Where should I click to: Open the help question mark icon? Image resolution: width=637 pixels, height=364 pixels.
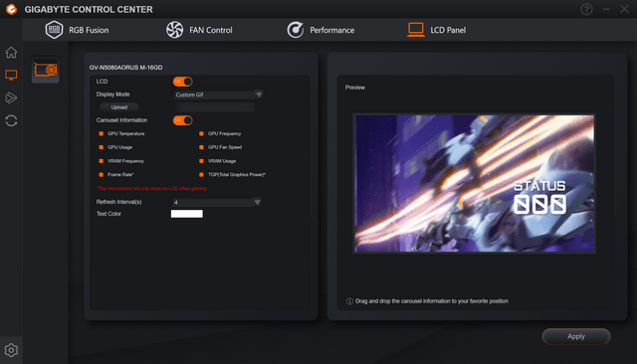pyautogui.click(x=586, y=9)
